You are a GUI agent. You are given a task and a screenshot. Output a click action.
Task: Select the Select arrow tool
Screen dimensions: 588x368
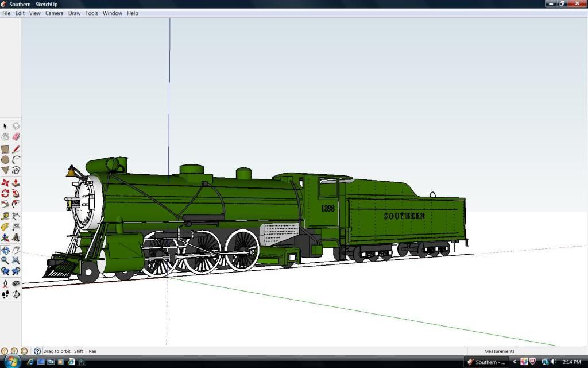click(5, 126)
